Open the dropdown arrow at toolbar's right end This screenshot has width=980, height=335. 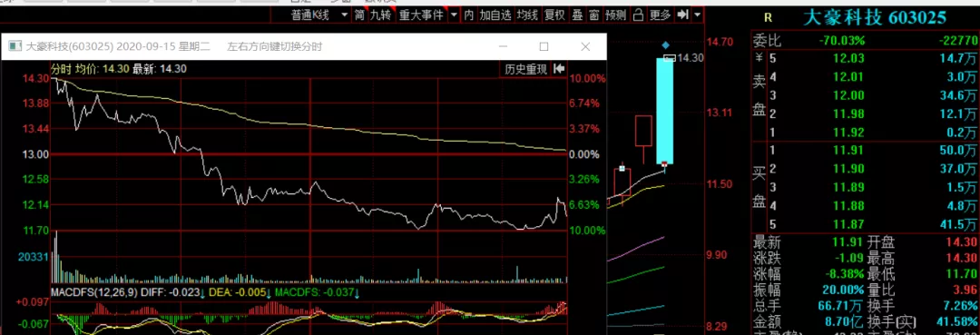[x=698, y=15]
